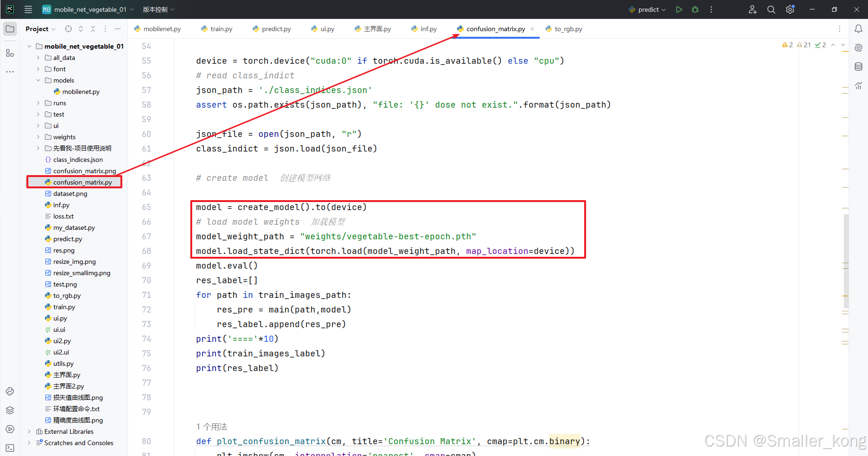
Task: Expand the weights folder
Action: click(38, 137)
